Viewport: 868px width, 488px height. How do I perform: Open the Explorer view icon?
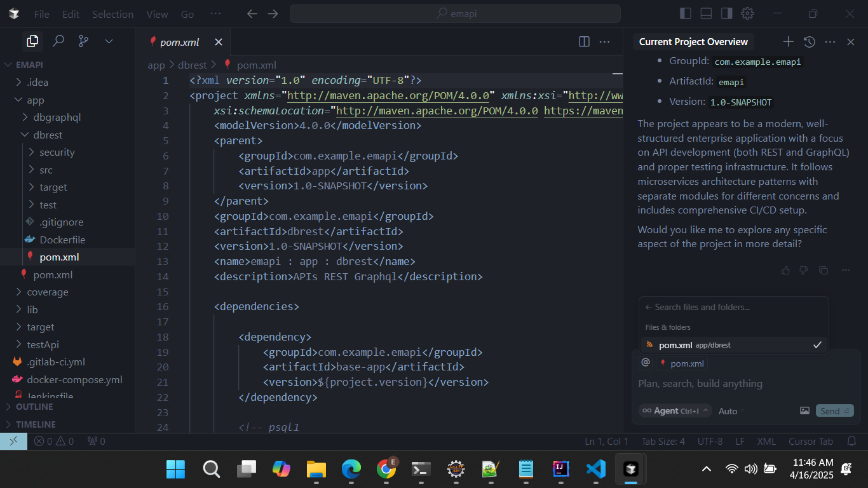pos(32,41)
